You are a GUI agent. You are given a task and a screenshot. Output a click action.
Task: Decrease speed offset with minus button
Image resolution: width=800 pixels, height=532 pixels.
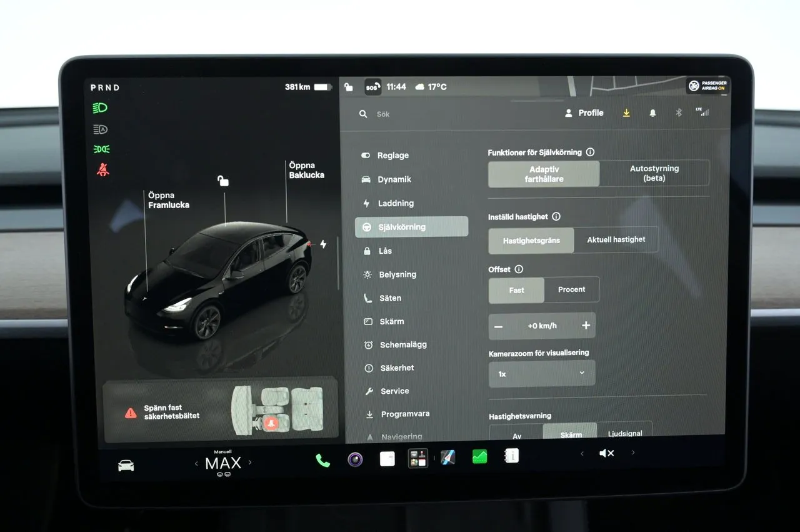tap(498, 326)
